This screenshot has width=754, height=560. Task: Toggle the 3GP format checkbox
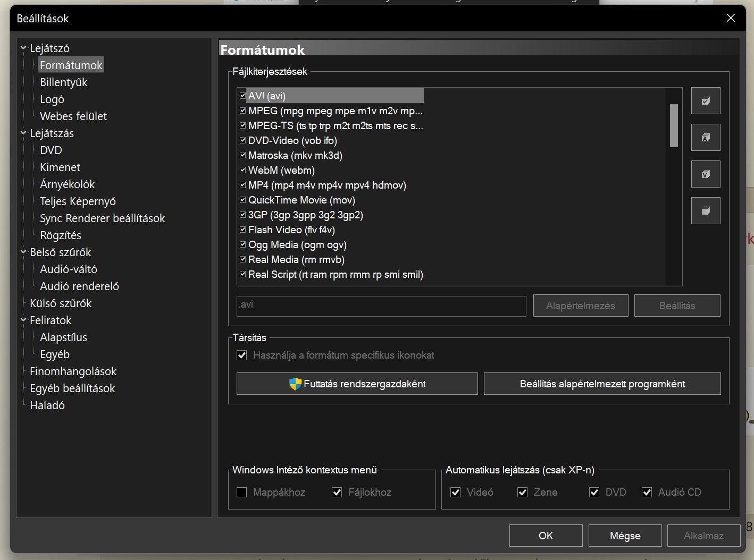point(242,215)
